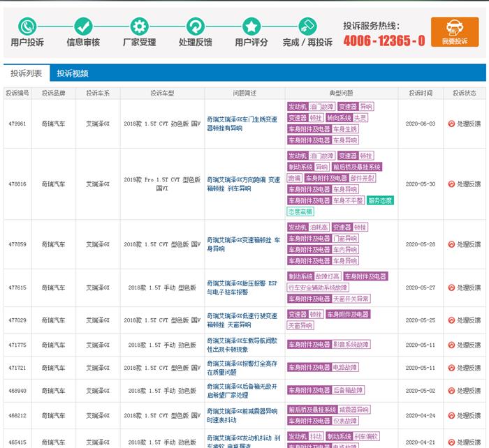
Task: Click the 投诉编号 column header
Action: click(x=17, y=93)
